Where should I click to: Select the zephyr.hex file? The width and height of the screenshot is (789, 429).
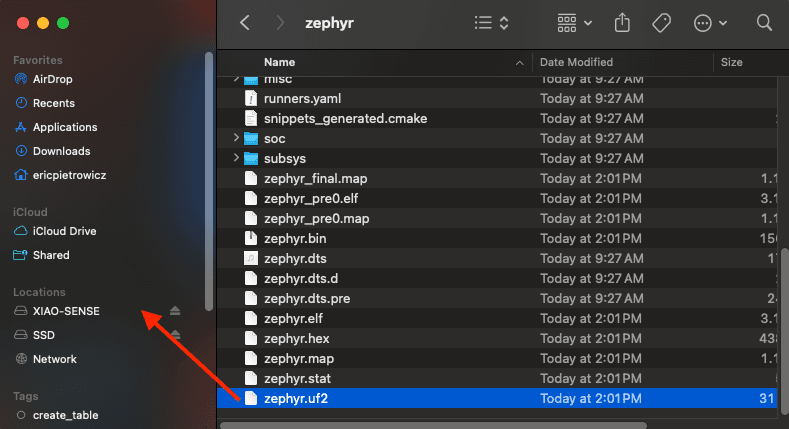point(296,339)
